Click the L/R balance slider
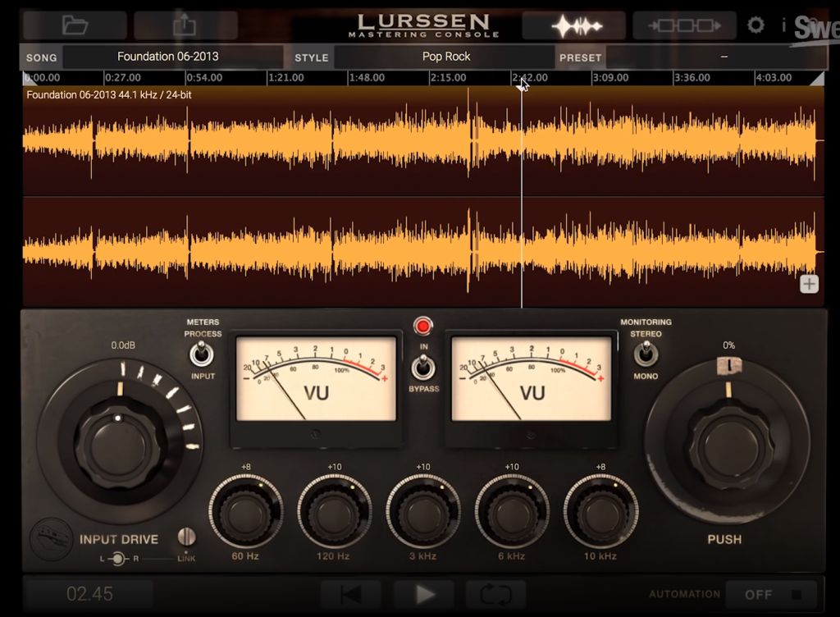Screen dimensions: 840x617 coord(118,559)
